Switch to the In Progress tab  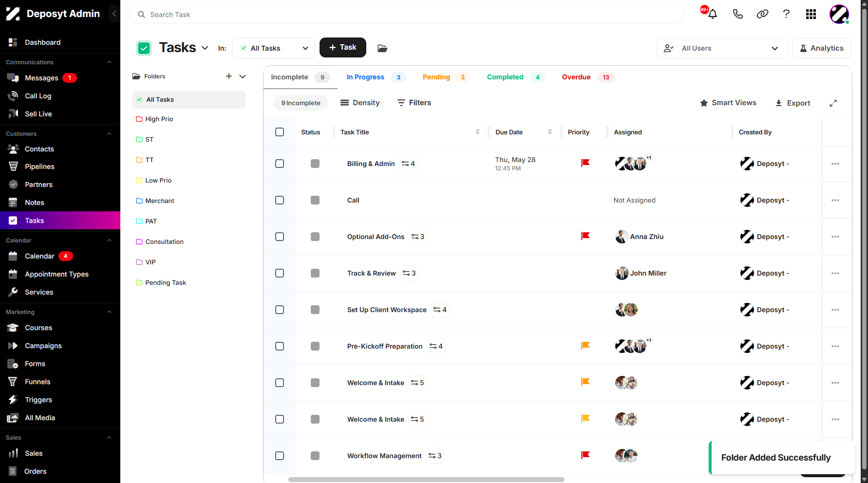click(376, 77)
